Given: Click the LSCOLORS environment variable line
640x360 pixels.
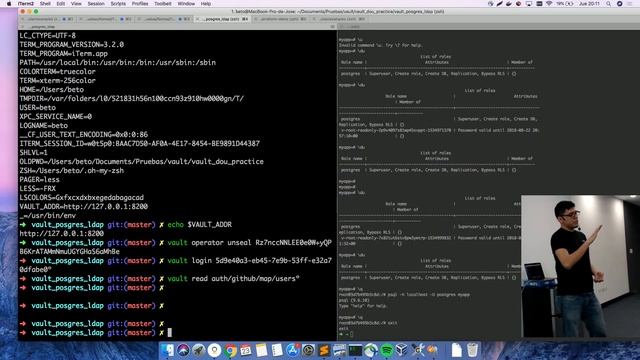Looking at the screenshot, I should [82, 198].
